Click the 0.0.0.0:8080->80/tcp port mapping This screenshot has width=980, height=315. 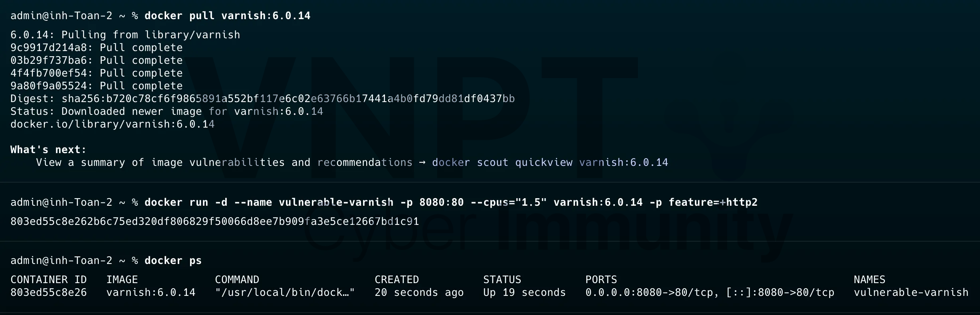click(x=649, y=292)
